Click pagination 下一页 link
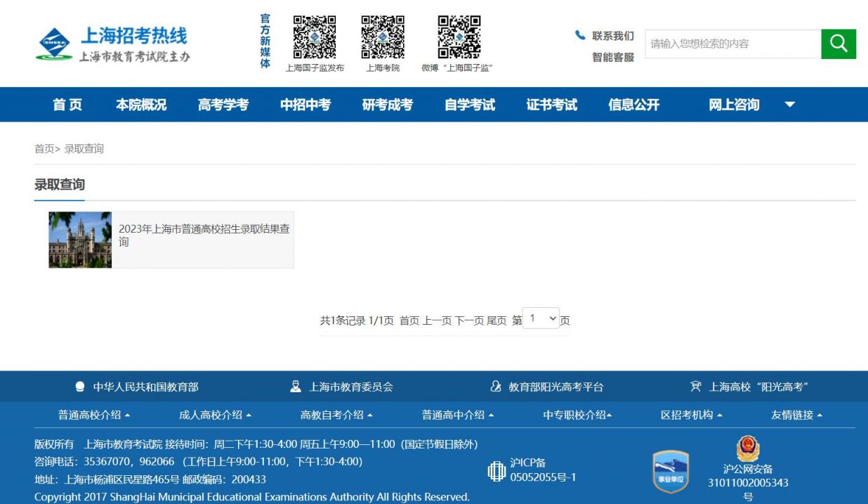This screenshot has width=868, height=504. click(469, 321)
